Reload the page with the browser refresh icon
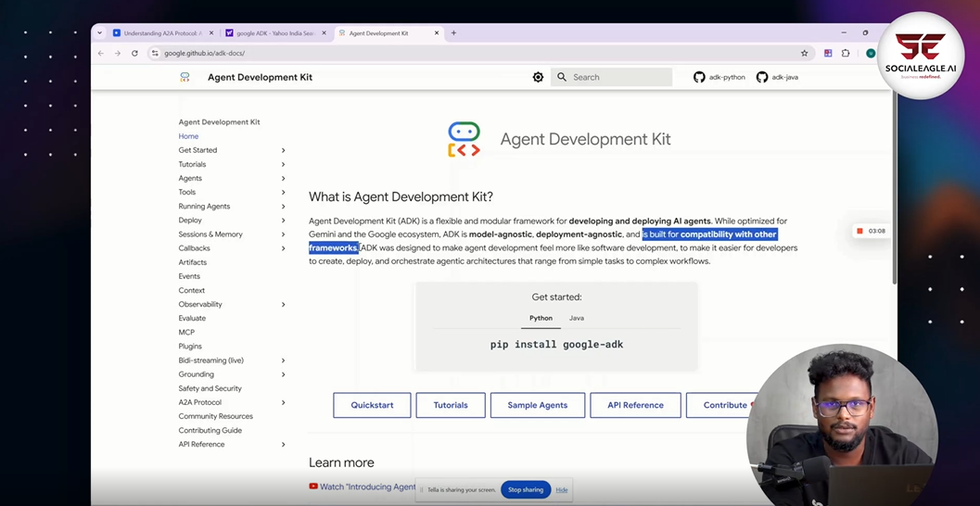Image resolution: width=980 pixels, height=506 pixels. [x=134, y=53]
